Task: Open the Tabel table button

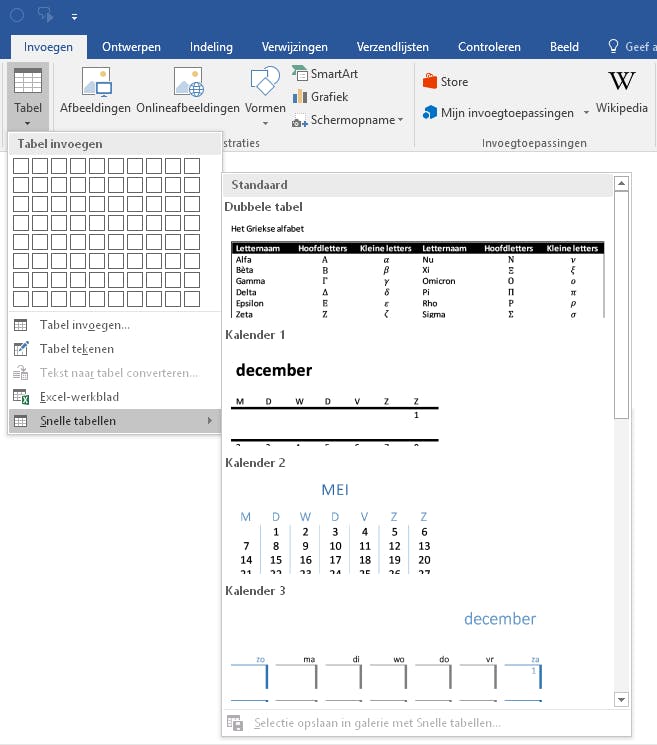Action: coord(28,96)
